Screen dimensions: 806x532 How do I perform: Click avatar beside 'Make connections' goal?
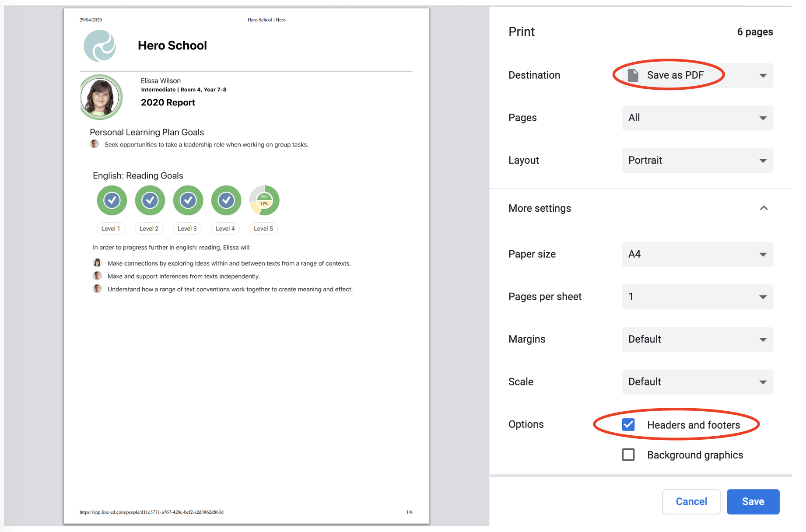(x=97, y=262)
